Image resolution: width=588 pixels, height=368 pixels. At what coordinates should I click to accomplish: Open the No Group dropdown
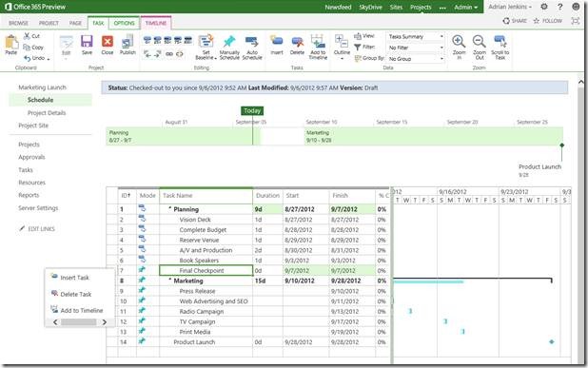coord(416,59)
